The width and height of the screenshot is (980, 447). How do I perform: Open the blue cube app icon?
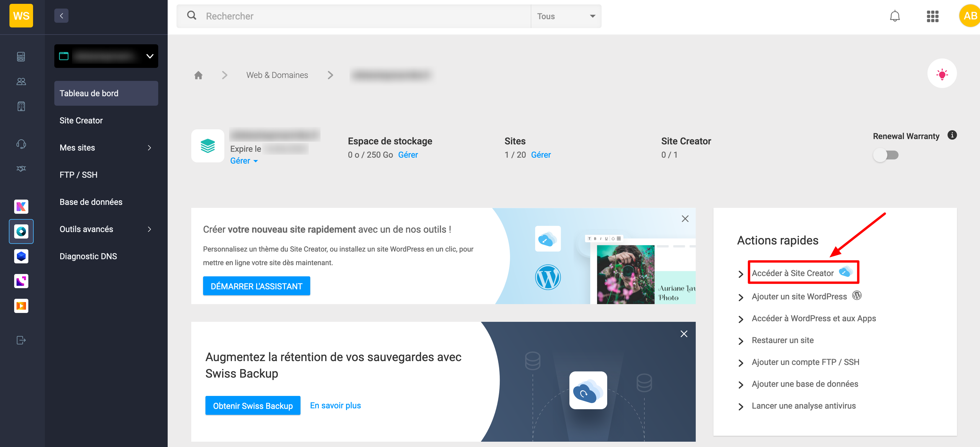coord(21,256)
